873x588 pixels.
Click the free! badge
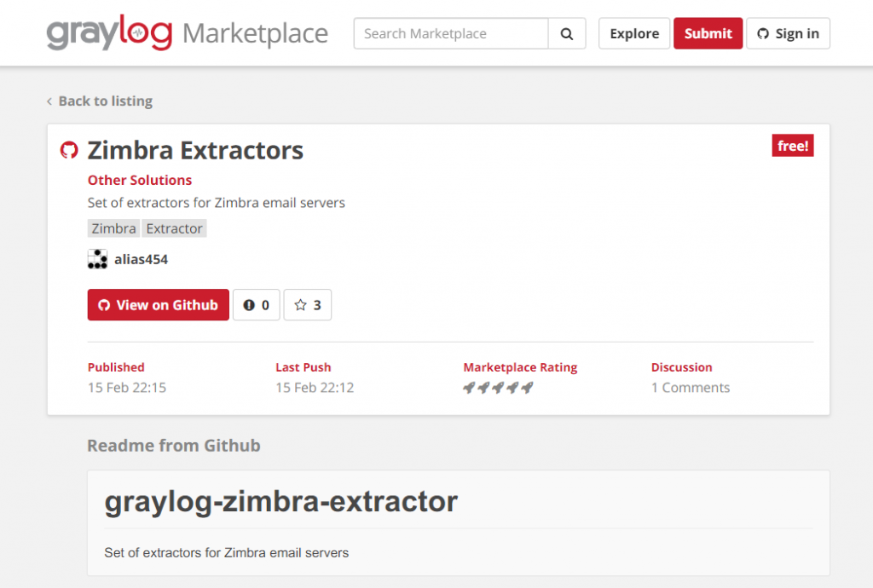point(792,146)
